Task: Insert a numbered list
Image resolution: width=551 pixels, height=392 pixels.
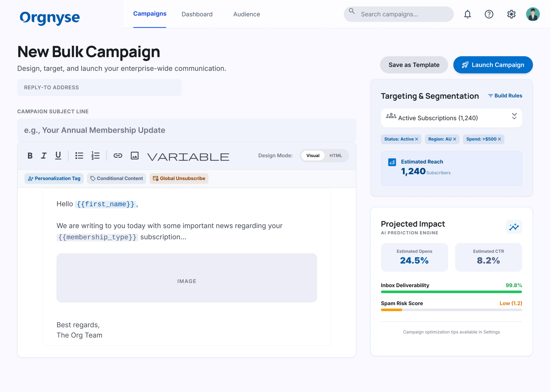Action: click(95, 156)
